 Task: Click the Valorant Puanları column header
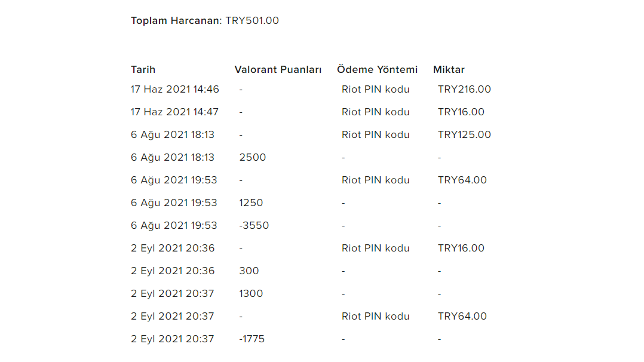coord(278,69)
